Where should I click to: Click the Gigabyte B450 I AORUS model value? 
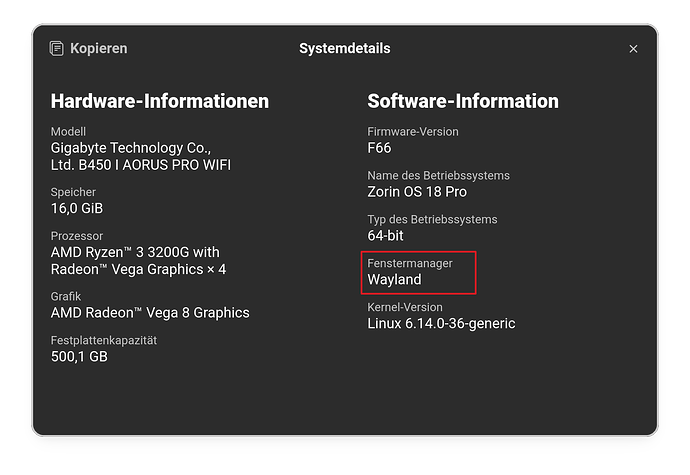point(147,156)
